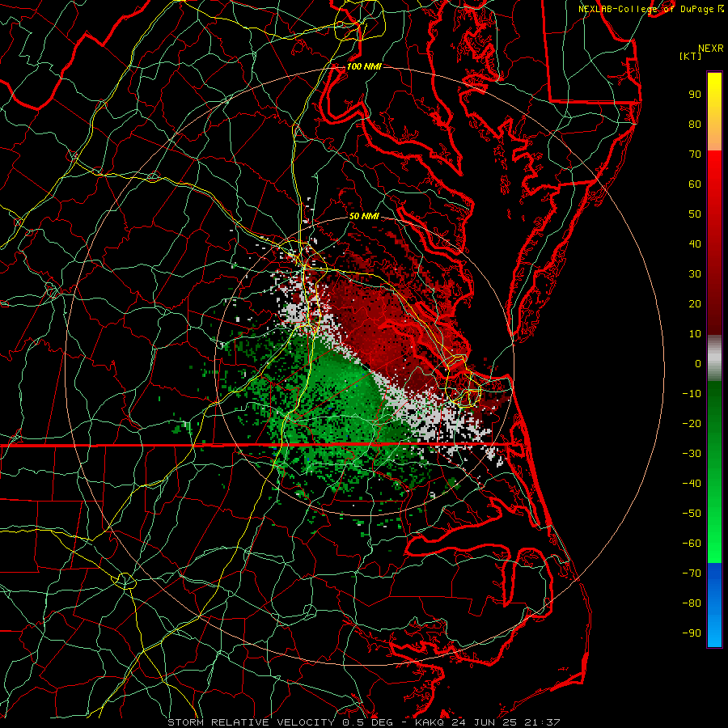728x728 pixels.
Task: Pick the blue segment of the color bar
Action: (x=714, y=605)
